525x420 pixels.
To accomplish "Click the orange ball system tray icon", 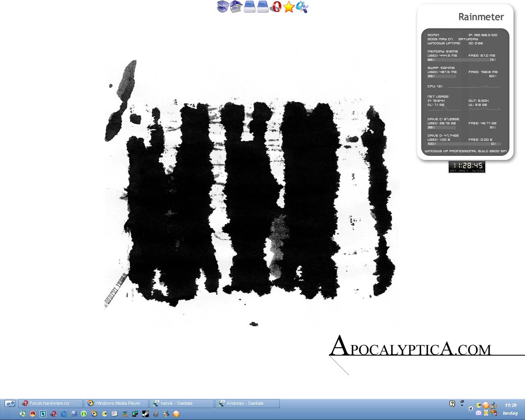I will coord(486,405).
